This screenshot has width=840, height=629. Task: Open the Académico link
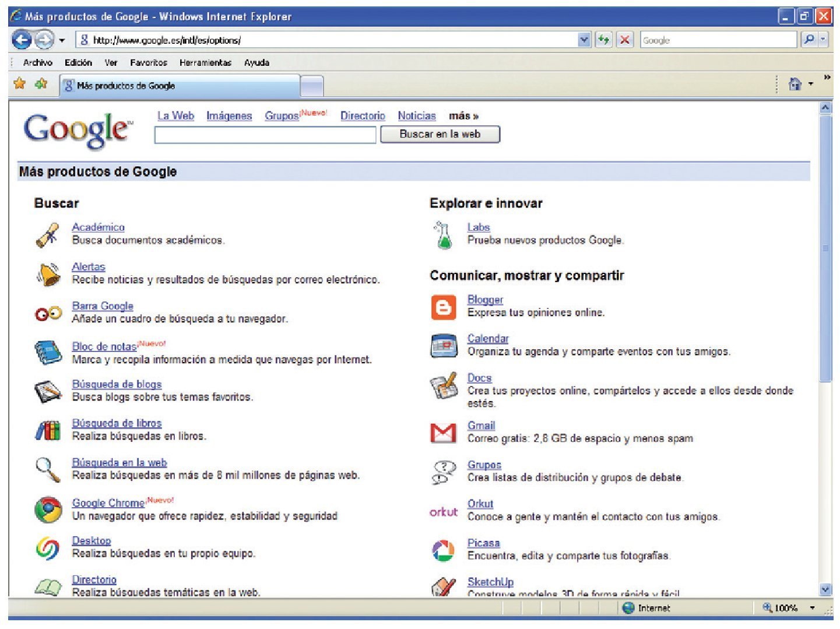click(98, 227)
